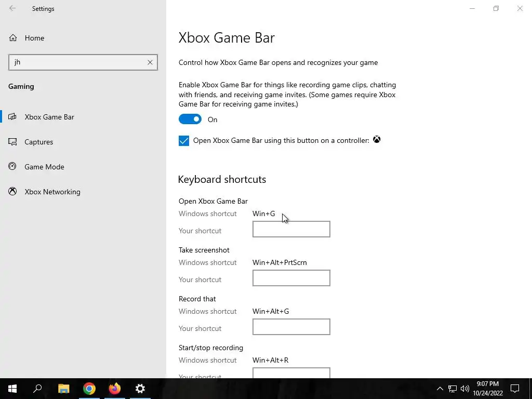The height and width of the screenshot is (399, 532).
Task: Click the Xbox controller button logo
Action: pos(377,139)
